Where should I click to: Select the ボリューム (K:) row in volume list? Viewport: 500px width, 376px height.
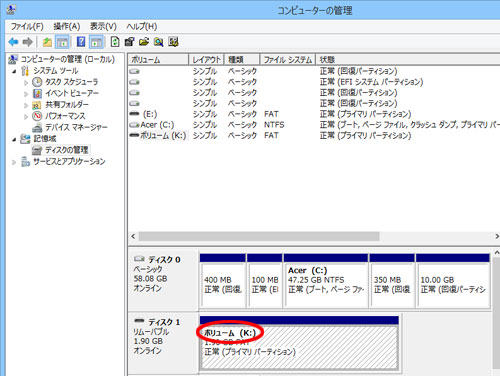314,136
